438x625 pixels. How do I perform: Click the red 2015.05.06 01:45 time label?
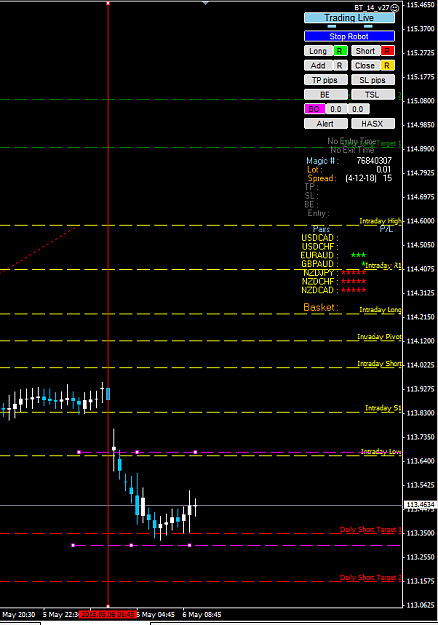pos(108,615)
